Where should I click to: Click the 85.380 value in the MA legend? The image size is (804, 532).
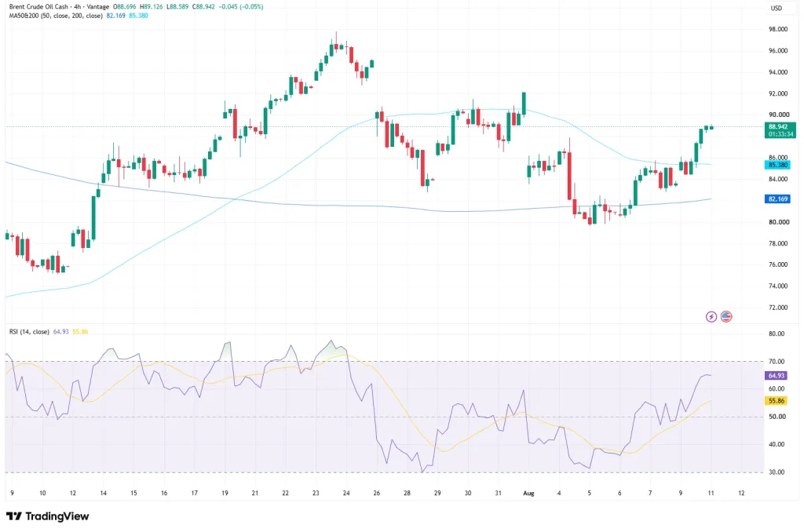coord(138,16)
